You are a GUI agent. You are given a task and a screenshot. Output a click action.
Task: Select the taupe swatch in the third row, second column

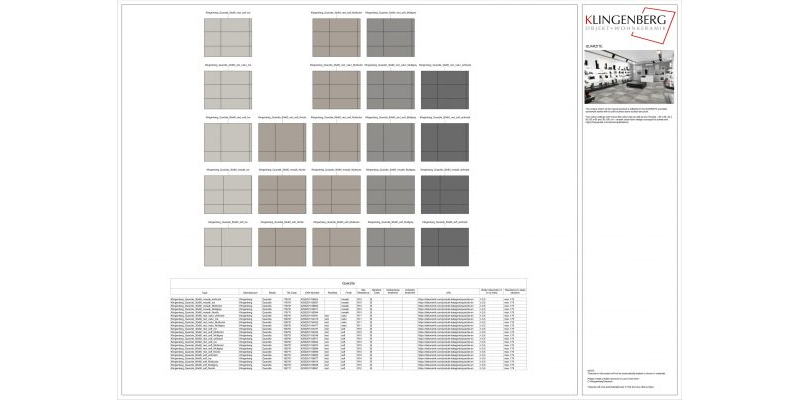coord(282,142)
